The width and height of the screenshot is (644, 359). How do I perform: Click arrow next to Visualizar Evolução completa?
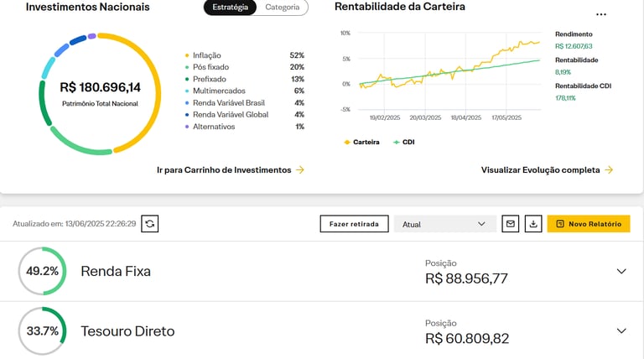click(609, 169)
